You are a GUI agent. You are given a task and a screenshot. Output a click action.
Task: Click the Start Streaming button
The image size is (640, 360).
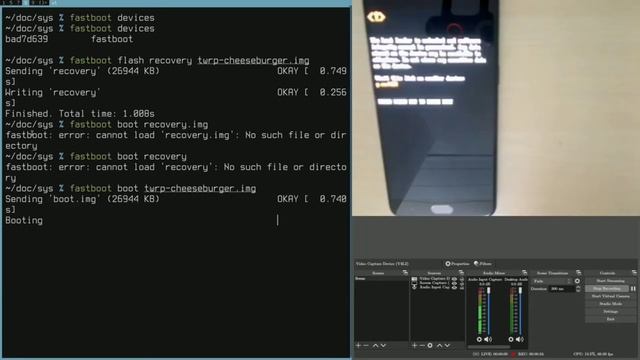pos(610,281)
